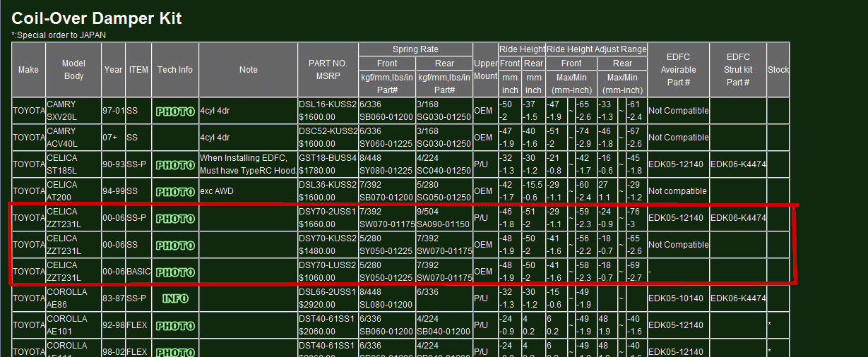Click the $1480.00 price

coord(317,251)
